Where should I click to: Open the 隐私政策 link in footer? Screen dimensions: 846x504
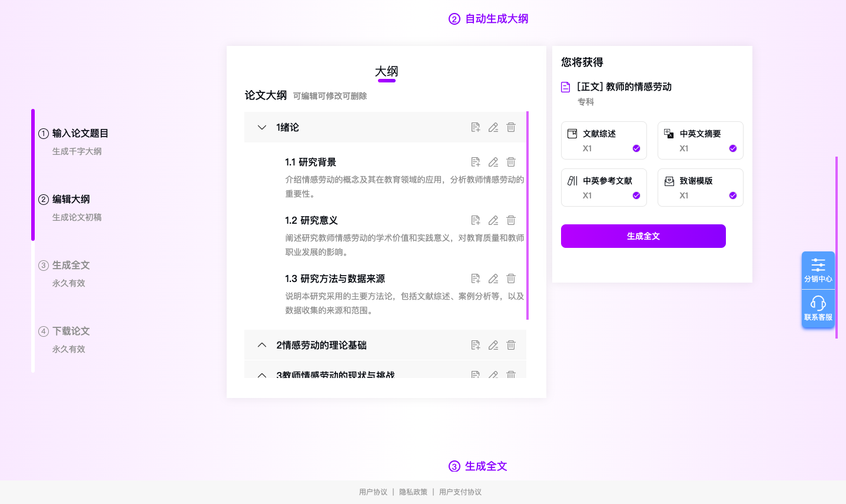click(x=413, y=492)
